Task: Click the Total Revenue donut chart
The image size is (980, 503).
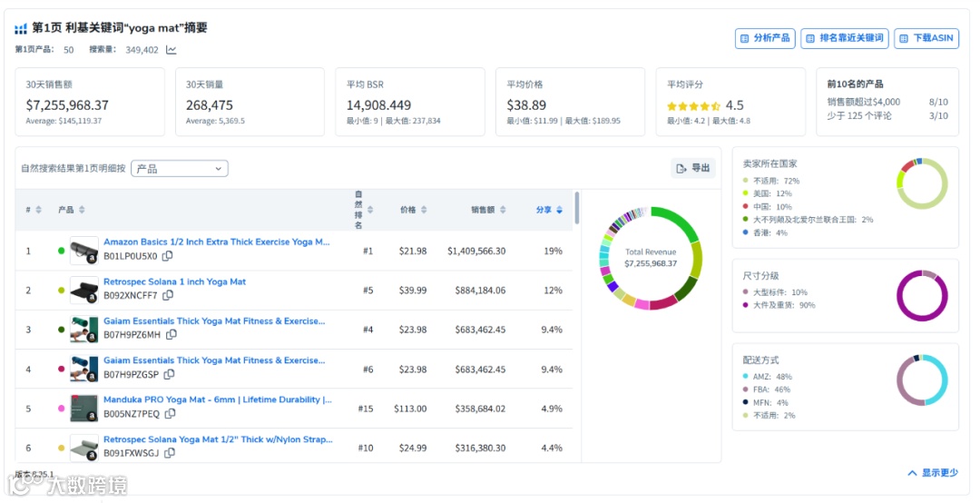Action: pyautogui.click(x=651, y=259)
